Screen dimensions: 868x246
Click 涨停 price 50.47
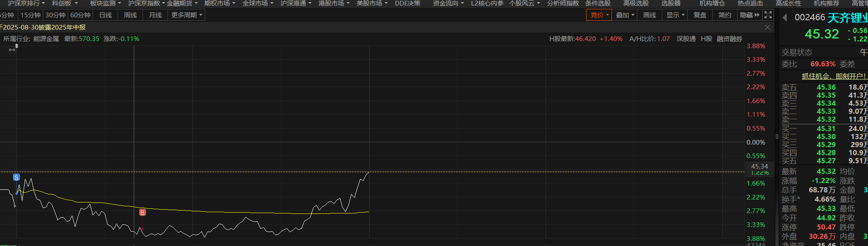[826, 227]
